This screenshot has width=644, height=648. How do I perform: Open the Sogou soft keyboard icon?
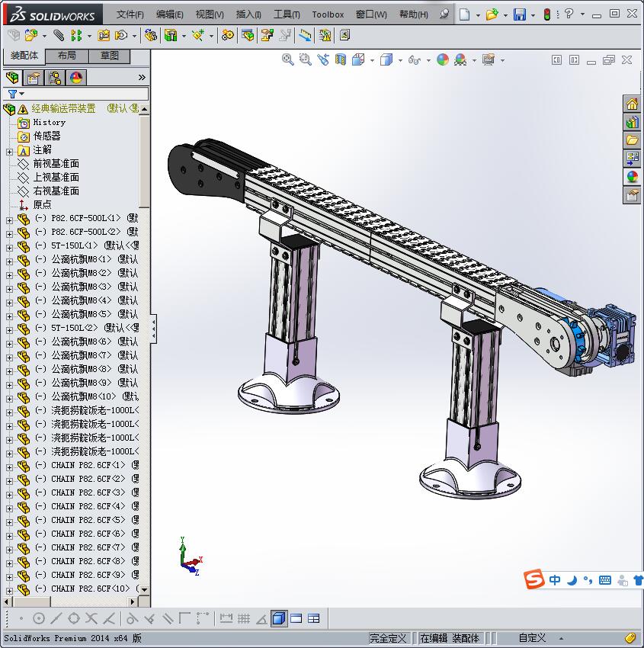click(x=605, y=580)
